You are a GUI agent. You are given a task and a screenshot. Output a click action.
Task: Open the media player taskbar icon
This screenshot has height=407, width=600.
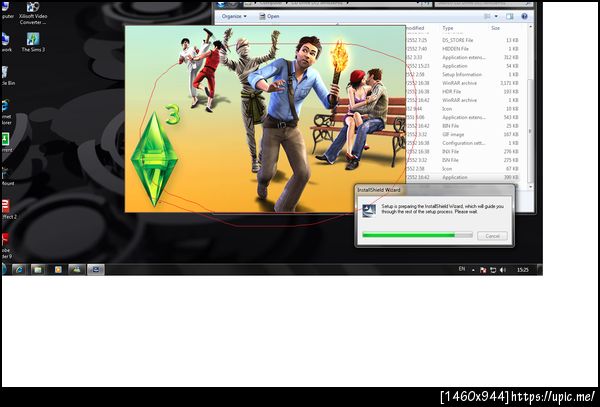click(58, 270)
